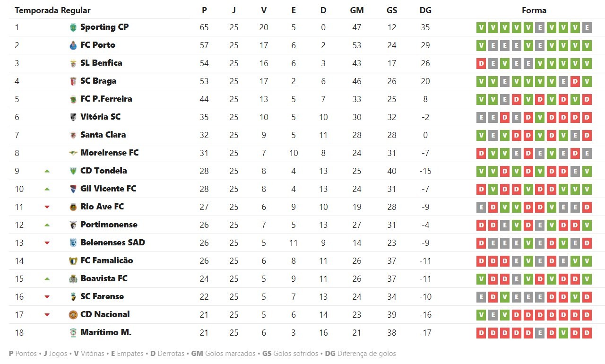
Task: Click the SC Braga club crest
Action: click(x=73, y=81)
